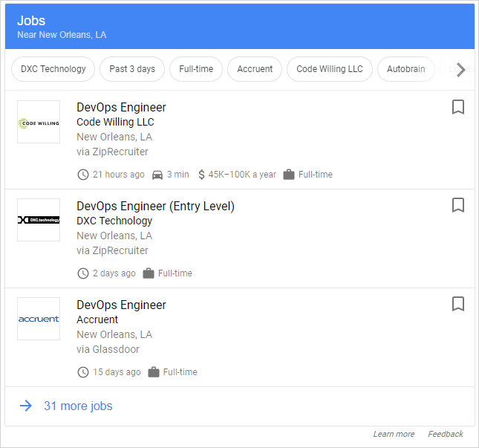Click 'Code Willing LLC' company name text
Screen dimensions: 479x448
115,122
